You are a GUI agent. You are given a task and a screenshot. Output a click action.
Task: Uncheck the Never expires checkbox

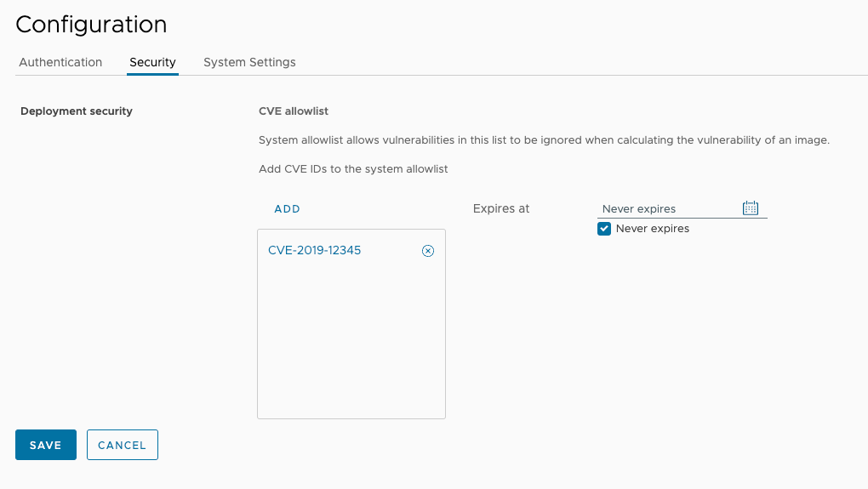[x=604, y=229]
